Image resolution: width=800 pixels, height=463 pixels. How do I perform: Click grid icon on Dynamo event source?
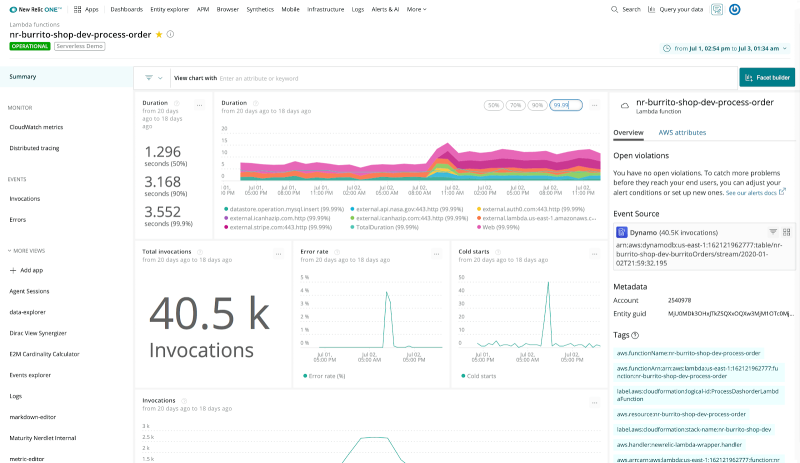pyautogui.click(x=786, y=232)
